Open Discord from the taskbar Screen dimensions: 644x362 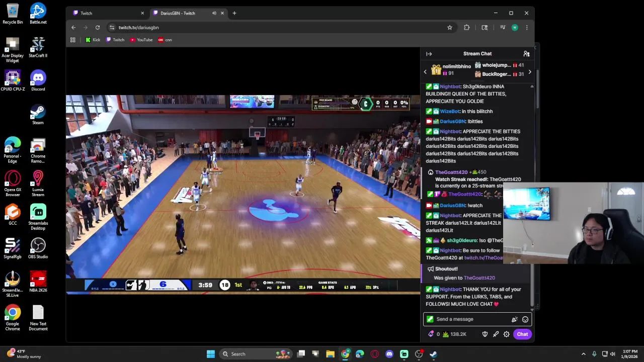(x=389, y=354)
